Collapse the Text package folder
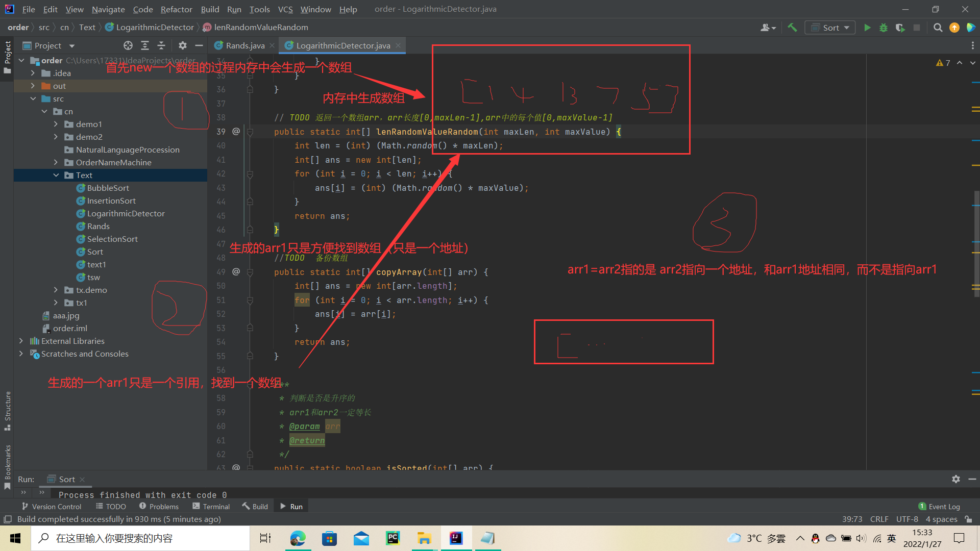The width and height of the screenshot is (980, 551). click(56, 175)
